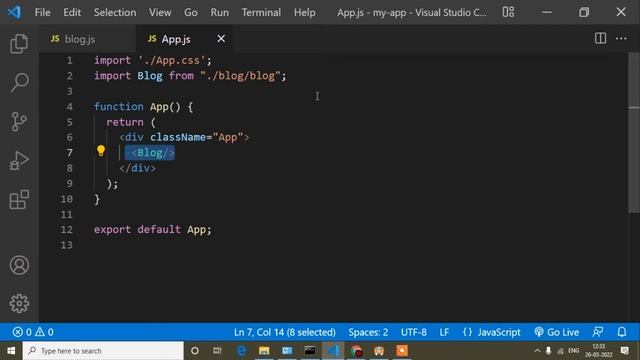The height and width of the screenshot is (360, 640).
Task: Open the Run and Debug view
Action: pyautogui.click(x=19, y=160)
